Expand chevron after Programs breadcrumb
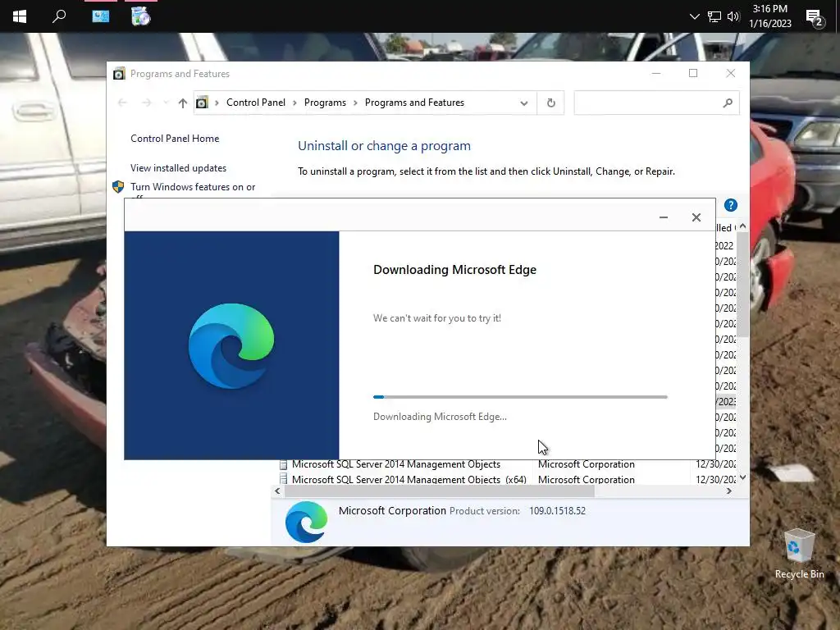 [355, 103]
